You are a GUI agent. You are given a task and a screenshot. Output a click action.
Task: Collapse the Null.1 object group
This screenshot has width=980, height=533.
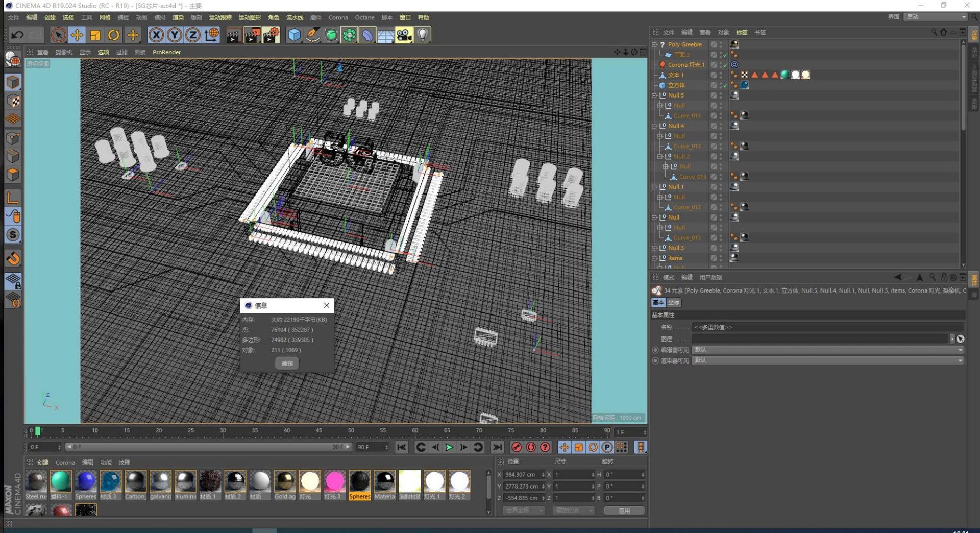pyautogui.click(x=654, y=187)
